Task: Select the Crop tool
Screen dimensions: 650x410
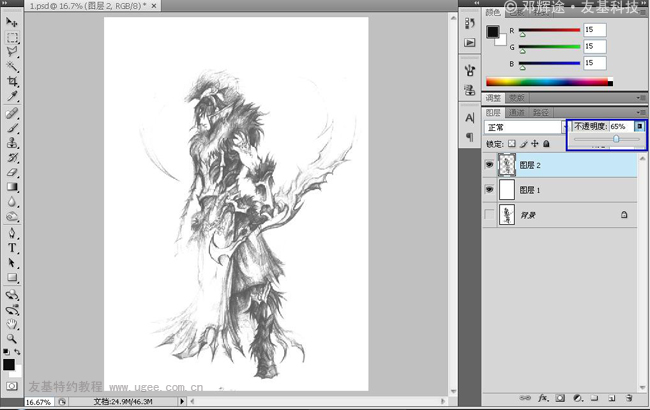Action: 13,81
